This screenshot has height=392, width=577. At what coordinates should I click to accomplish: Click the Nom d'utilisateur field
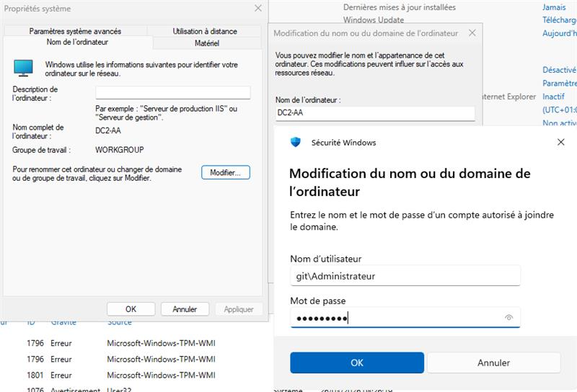tap(405, 276)
